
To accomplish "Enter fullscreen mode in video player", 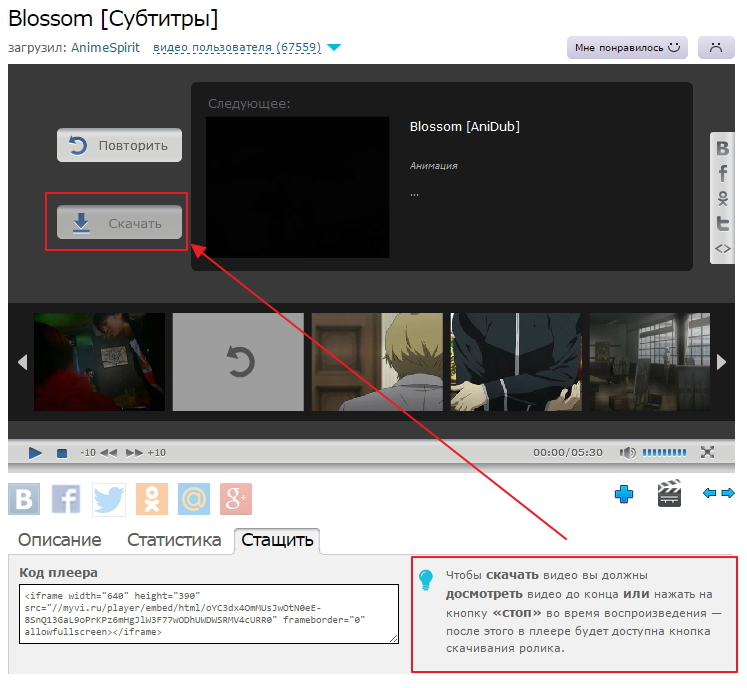I will 708,452.
